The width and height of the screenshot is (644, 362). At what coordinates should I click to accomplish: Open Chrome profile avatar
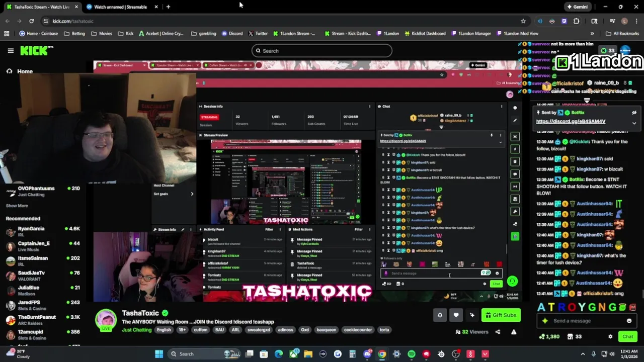624,21
